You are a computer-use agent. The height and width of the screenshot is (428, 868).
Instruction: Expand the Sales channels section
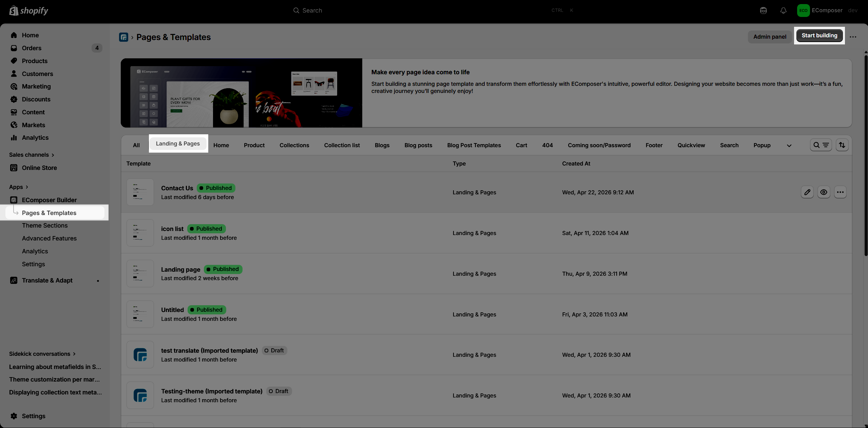[x=32, y=155]
